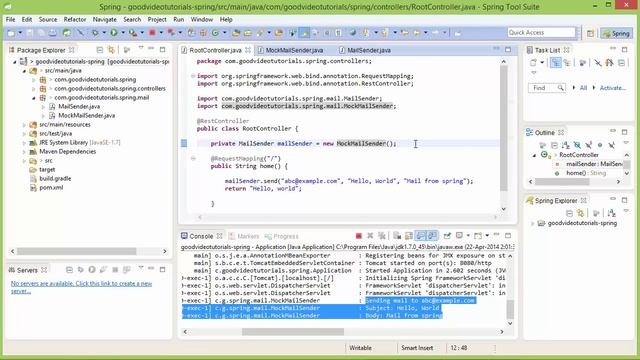Pin the Console view
The image size is (640, 360).
pos(447,236)
